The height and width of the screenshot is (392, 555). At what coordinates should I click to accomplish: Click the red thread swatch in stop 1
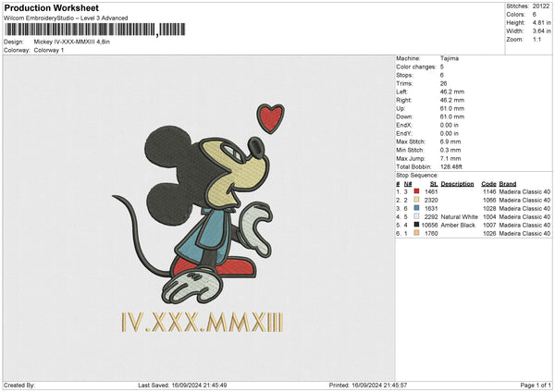click(x=417, y=191)
